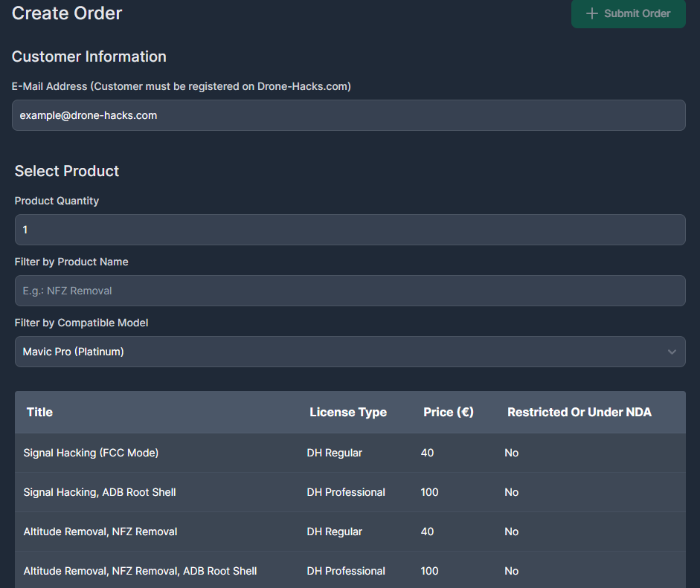Click the Filter by Product Name box
The height and width of the screenshot is (588, 700).
tap(350, 291)
